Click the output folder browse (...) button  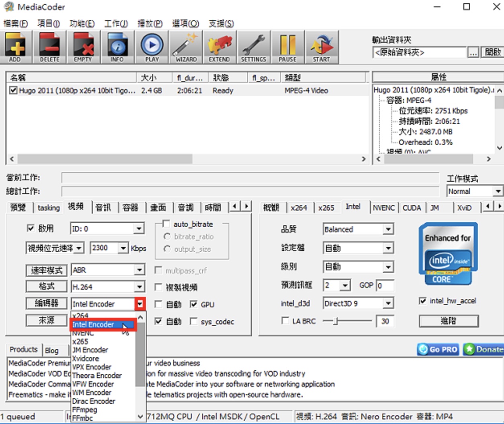(473, 52)
